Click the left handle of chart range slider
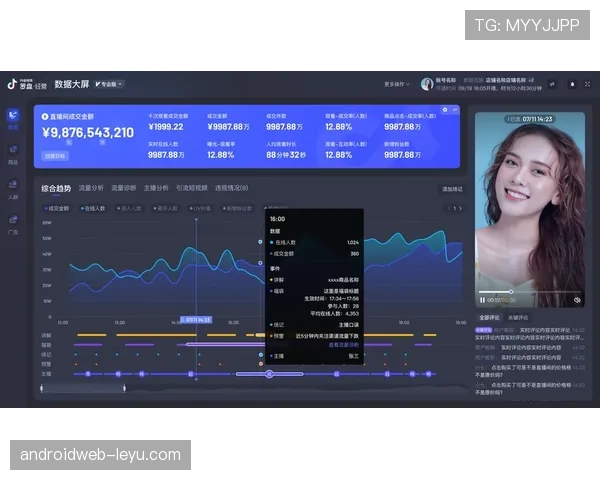The height and width of the screenshot is (480, 600). pyautogui.click(x=41, y=389)
